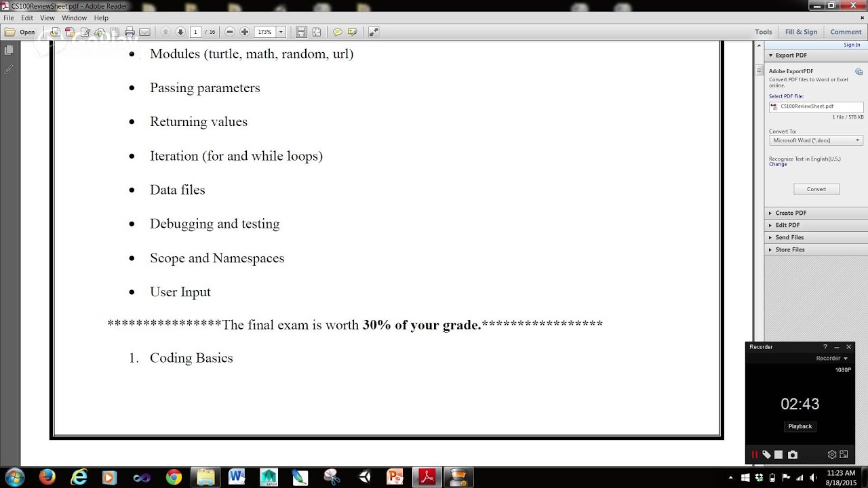Viewport: 868px width, 488px height.
Task: Open the Comment pane
Action: click(x=846, y=32)
